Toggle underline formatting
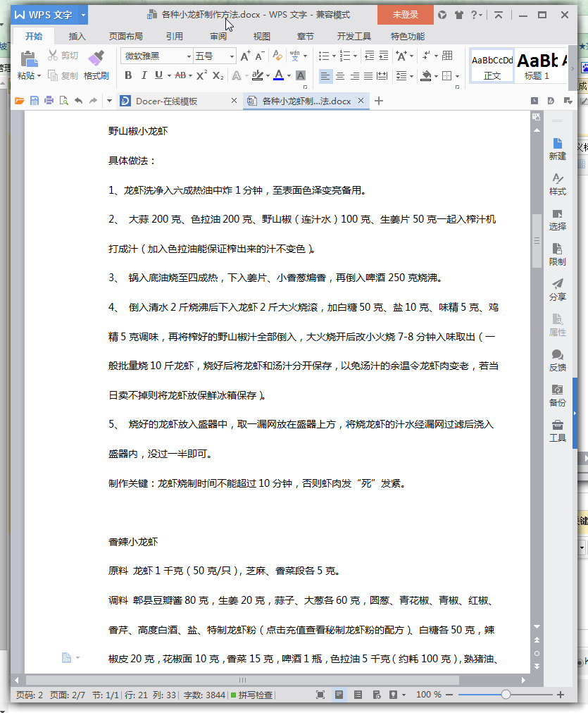Screen dimensions: 588x713 [158, 75]
